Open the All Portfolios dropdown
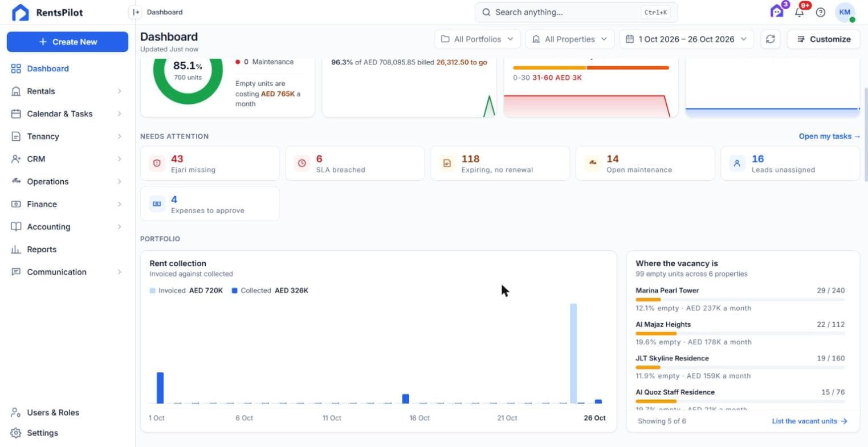This screenshot has width=868, height=447. 478,39
